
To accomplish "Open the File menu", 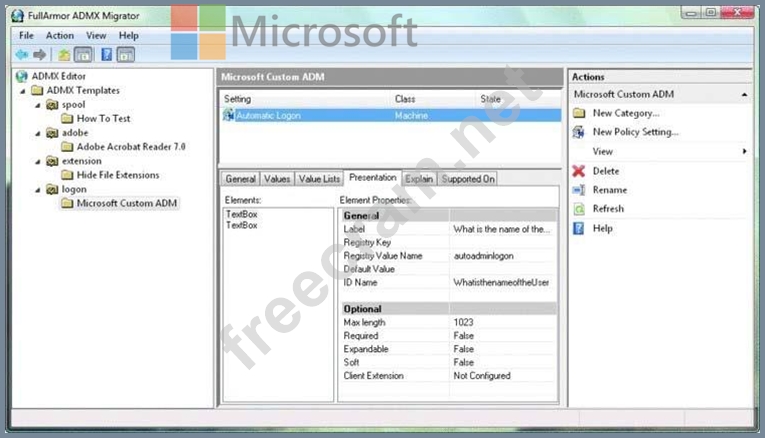I will tap(26, 36).
